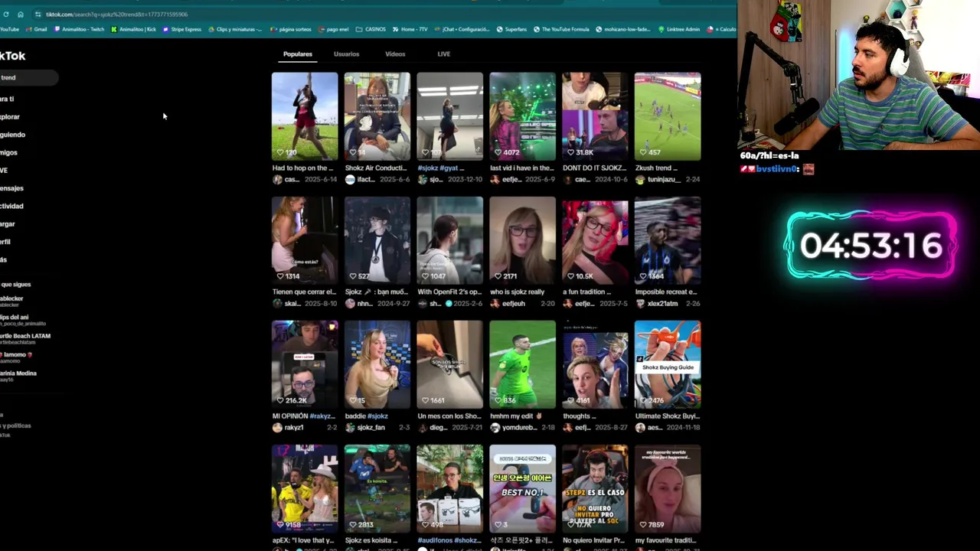Click the browser home icon
This screenshot has width=980, height=551.
(20, 14)
